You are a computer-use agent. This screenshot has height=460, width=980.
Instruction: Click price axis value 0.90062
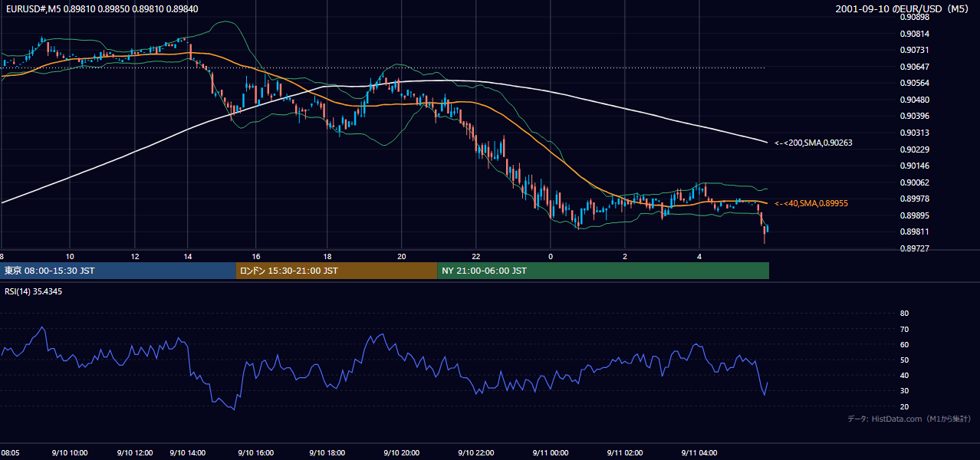[x=916, y=182]
